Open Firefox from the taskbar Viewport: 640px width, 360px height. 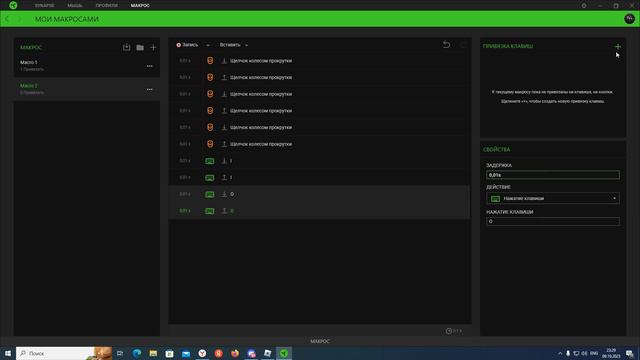[x=235, y=353]
